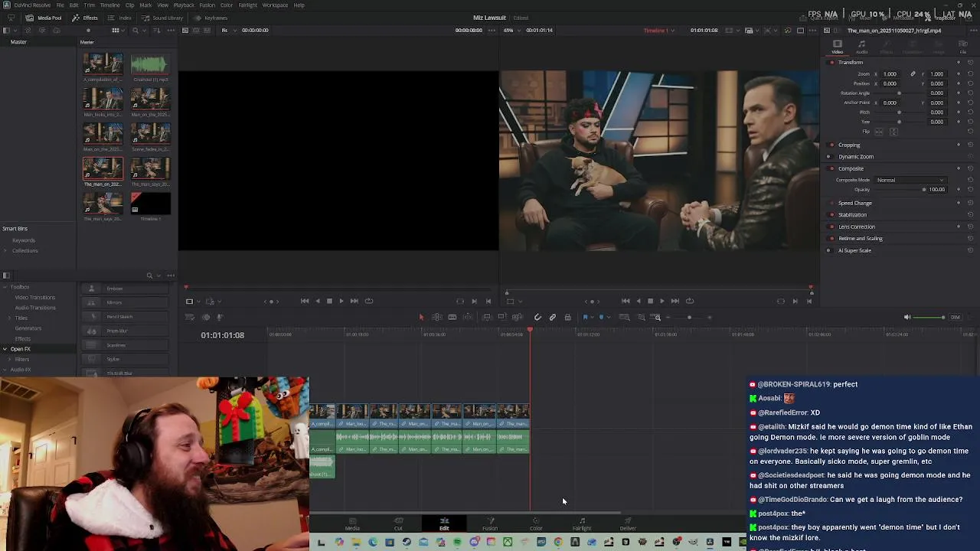This screenshot has height=551, width=980.
Task: Adjust the timeline zoom slider
Action: click(x=689, y=317)
